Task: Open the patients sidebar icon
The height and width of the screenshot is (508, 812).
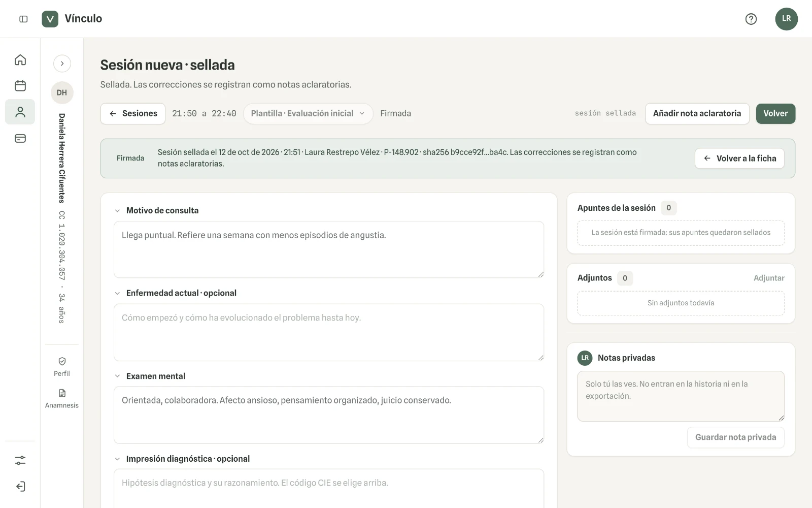Action: [20, 112]
